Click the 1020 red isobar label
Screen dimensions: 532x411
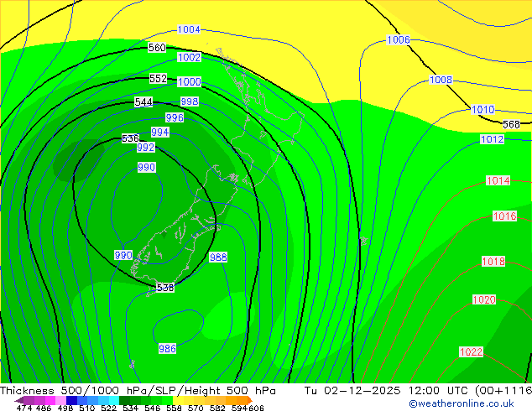(x=484, y=300)
